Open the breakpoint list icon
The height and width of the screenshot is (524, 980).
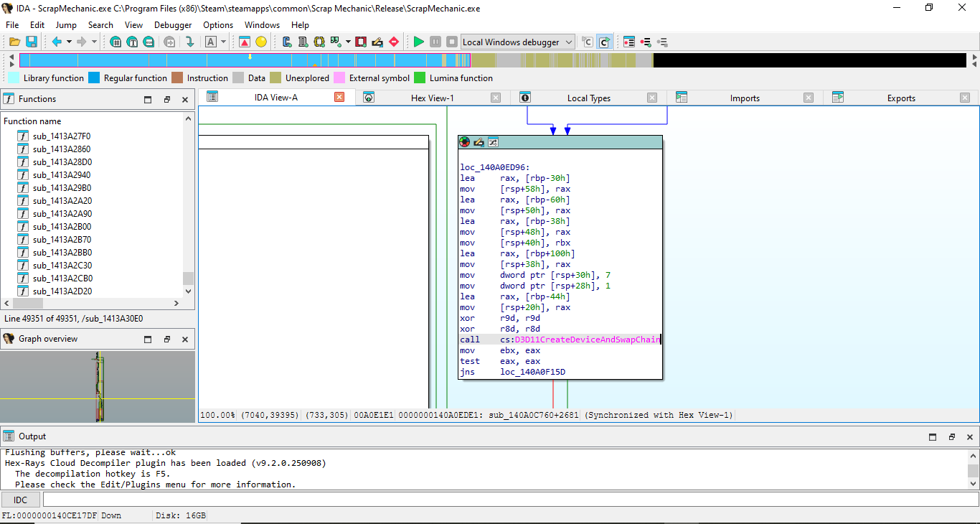(629, 42)
